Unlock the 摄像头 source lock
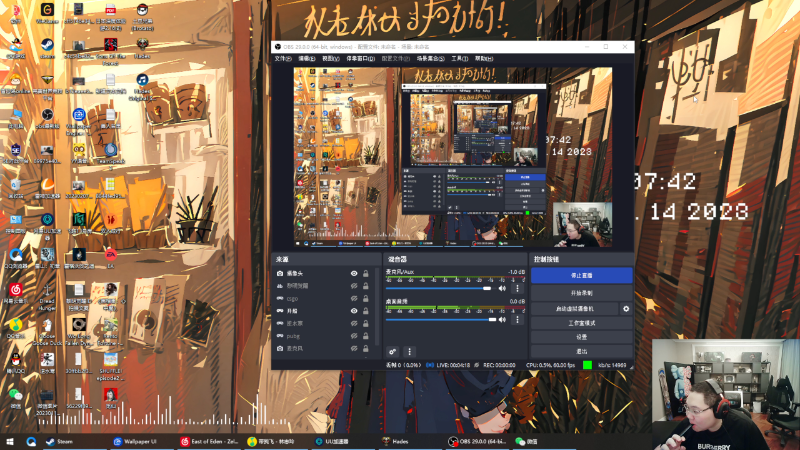This screenshot has height=450, width=800. coord(366,273)
